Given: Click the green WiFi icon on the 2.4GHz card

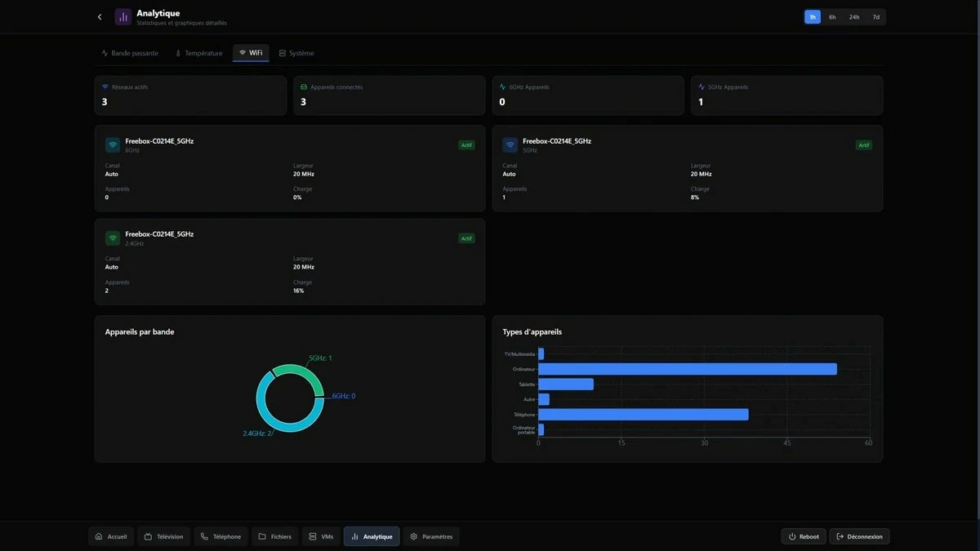Looking at the screenshot, I should [113, 238].
